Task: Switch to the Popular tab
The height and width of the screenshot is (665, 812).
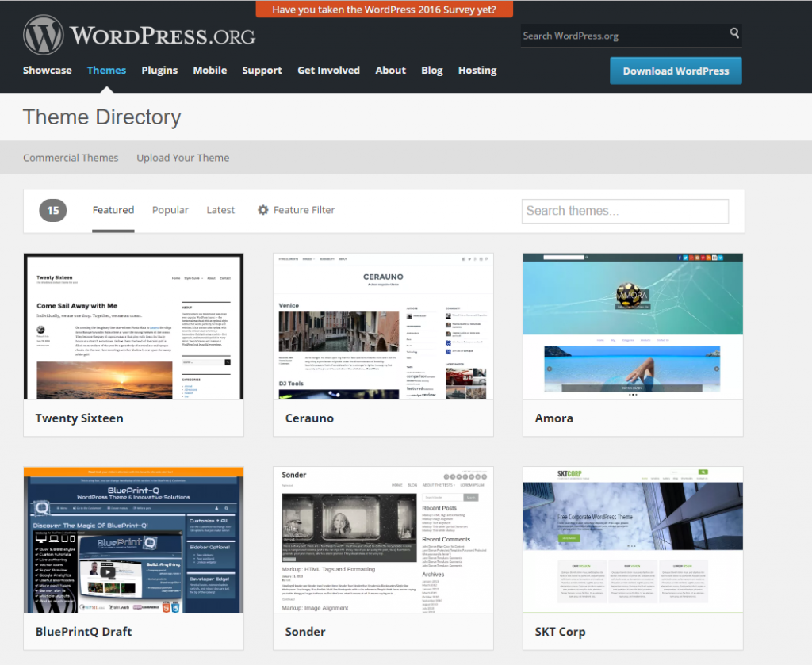Action: (170, 210)
